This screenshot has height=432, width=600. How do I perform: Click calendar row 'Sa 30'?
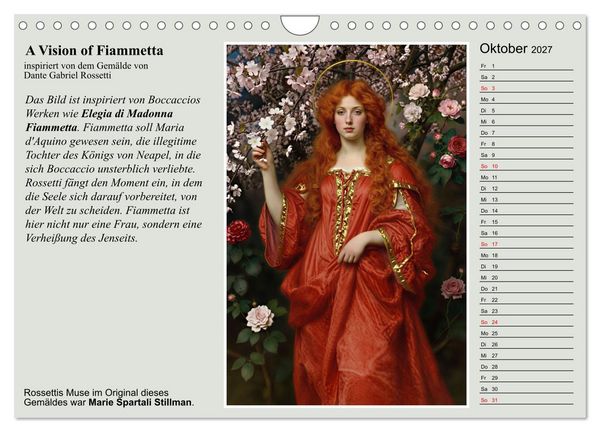[527, 388]
